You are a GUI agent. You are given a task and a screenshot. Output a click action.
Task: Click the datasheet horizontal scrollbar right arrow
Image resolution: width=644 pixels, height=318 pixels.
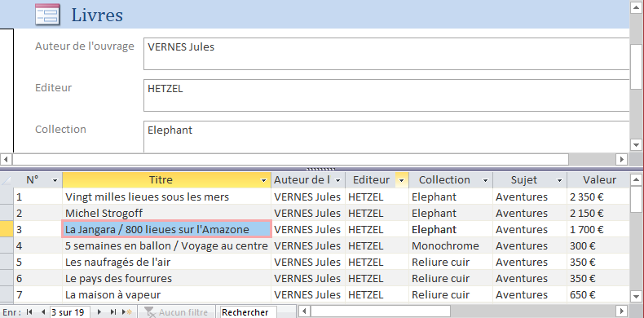(622, 311)
